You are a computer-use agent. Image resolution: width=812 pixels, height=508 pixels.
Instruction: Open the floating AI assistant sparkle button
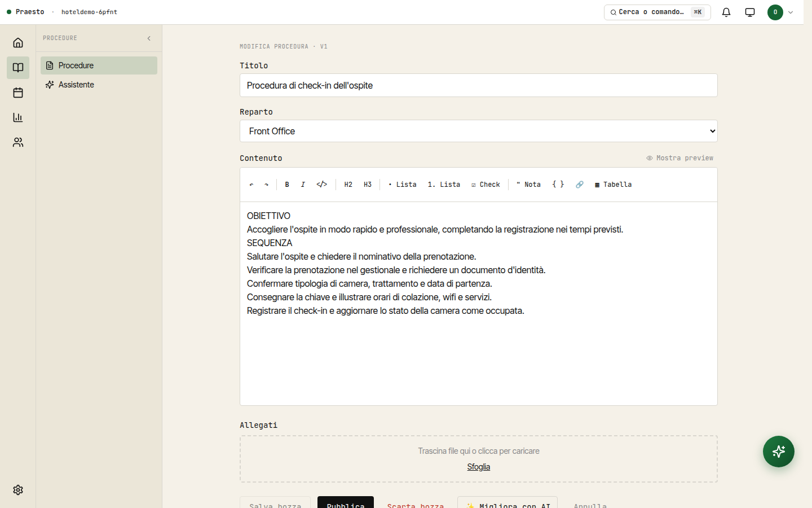coord(779,452)
